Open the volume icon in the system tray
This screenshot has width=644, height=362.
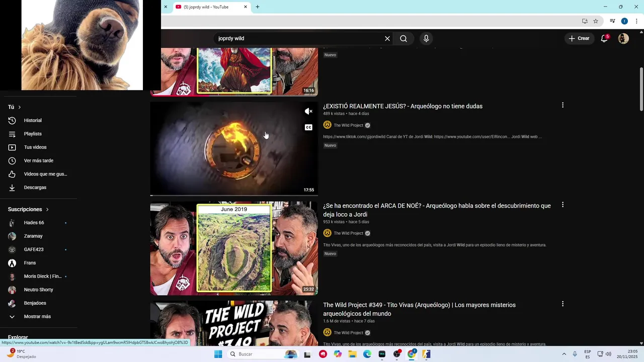tap(608, 354)
